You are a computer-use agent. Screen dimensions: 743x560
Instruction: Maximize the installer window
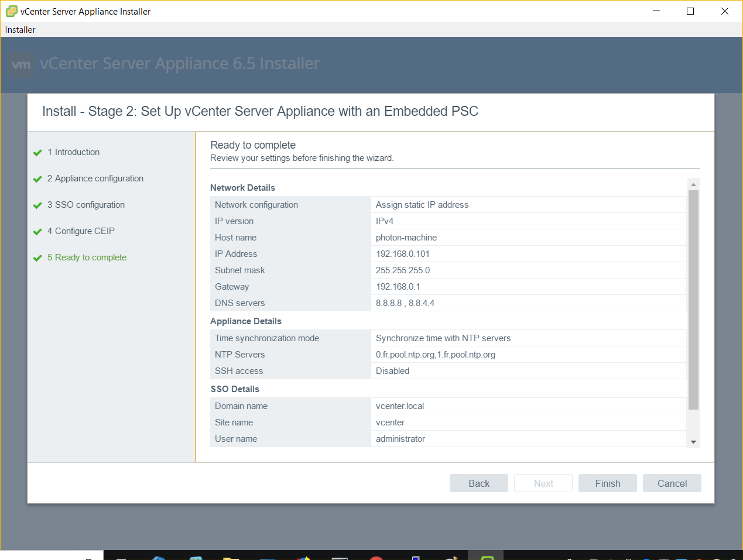click(x=690, y=11)
